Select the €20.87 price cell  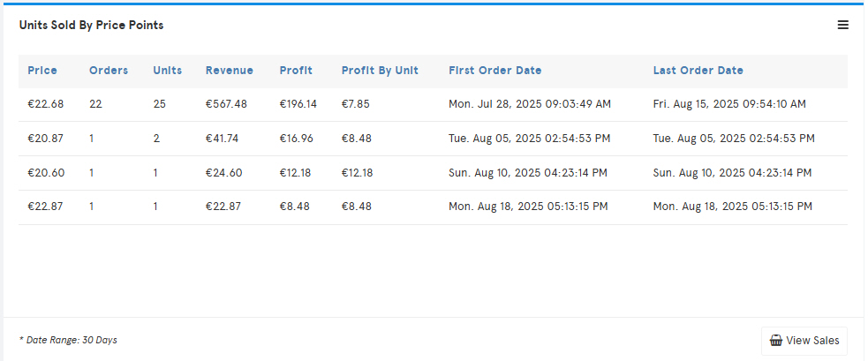(x=45, y=139)
